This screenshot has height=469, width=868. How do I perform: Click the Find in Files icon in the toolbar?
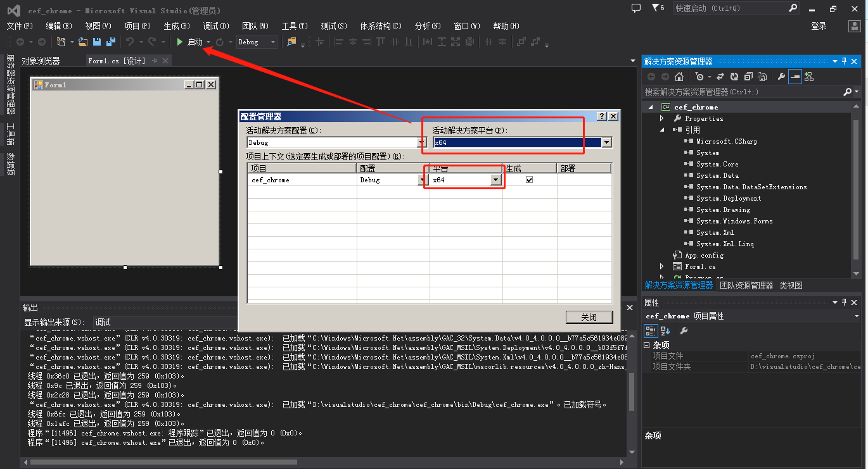click(291, 42)
